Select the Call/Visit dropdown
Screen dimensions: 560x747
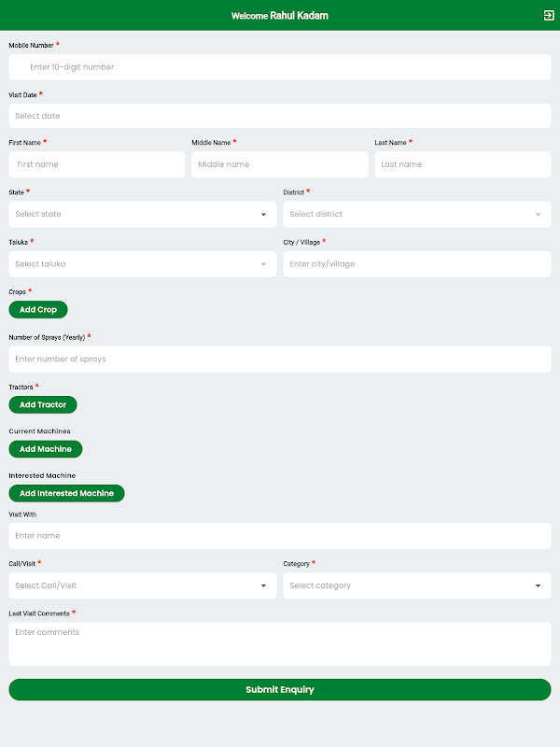point(143,585)
